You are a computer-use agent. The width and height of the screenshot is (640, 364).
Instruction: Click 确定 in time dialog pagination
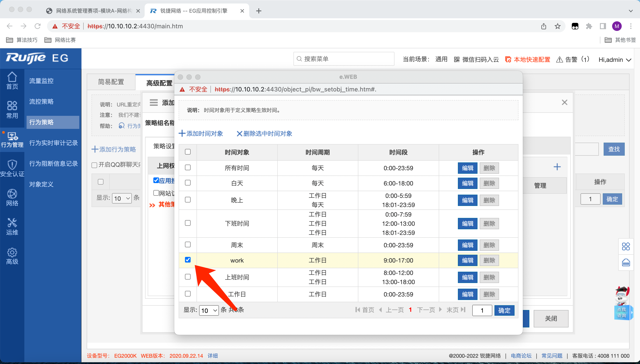pos(504,310)
